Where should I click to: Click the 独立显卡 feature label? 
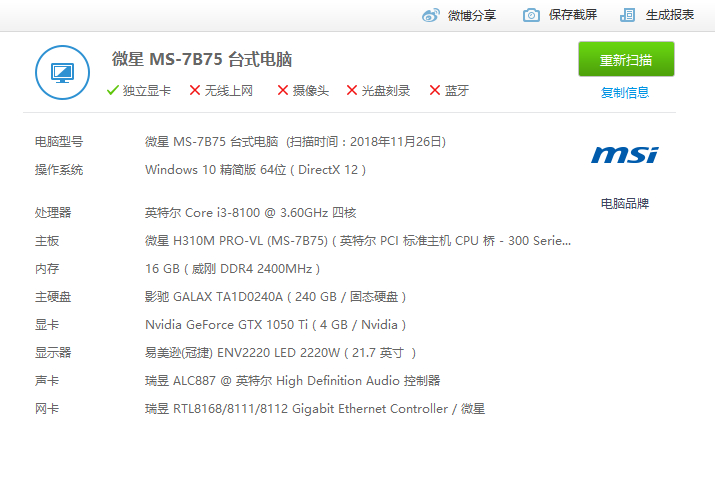click(x=147, y=91)
